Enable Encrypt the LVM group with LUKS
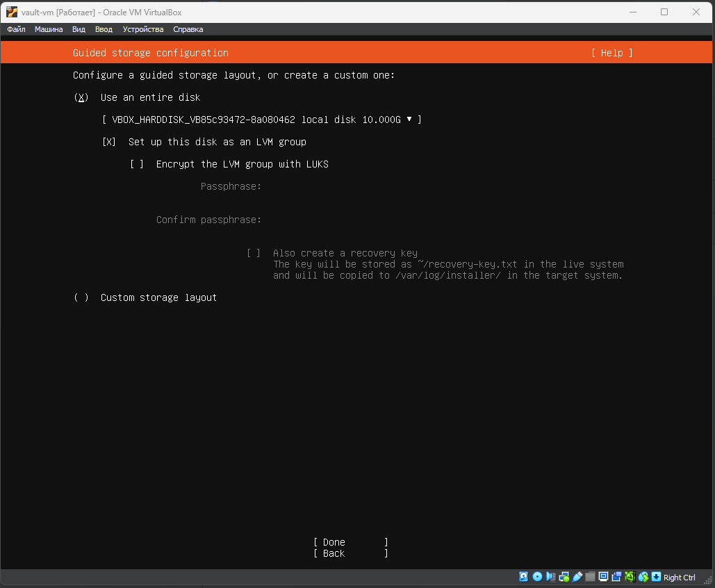 (137, 164)
